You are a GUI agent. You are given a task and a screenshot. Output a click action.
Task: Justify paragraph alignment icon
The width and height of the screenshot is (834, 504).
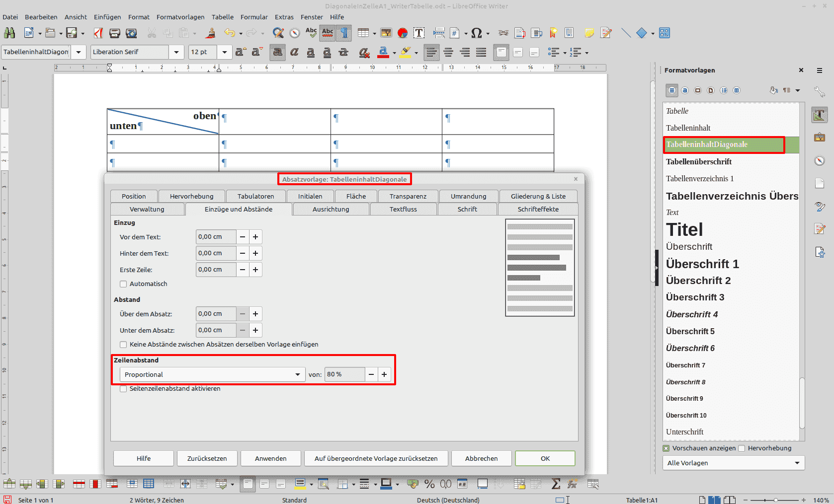click(481, 52)
